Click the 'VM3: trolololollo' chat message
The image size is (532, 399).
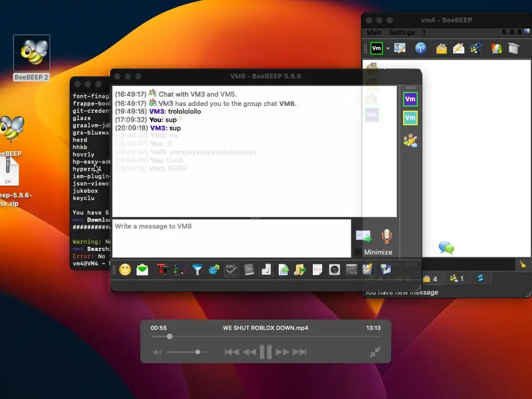click(x=175, y=112)
